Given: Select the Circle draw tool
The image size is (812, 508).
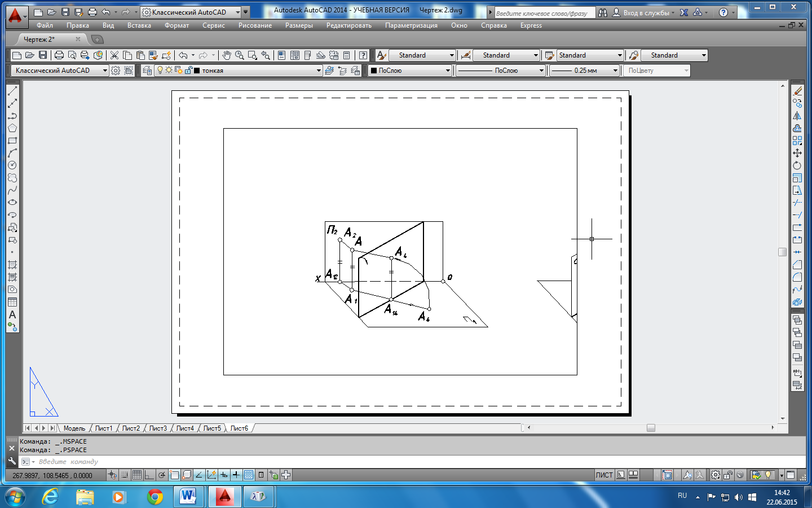Looking at the screenshot, I should click(x=12, y=165).
